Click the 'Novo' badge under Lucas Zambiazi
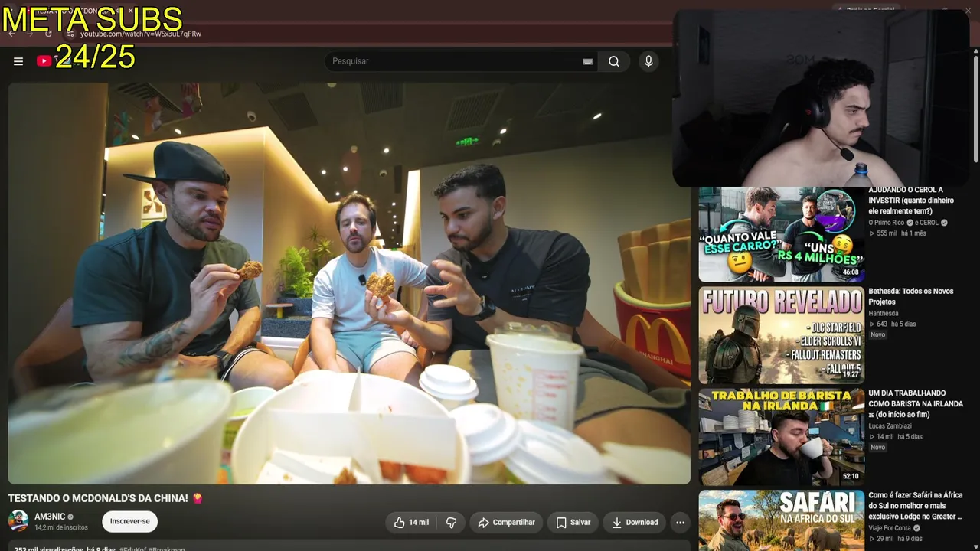 click(877, 448)
